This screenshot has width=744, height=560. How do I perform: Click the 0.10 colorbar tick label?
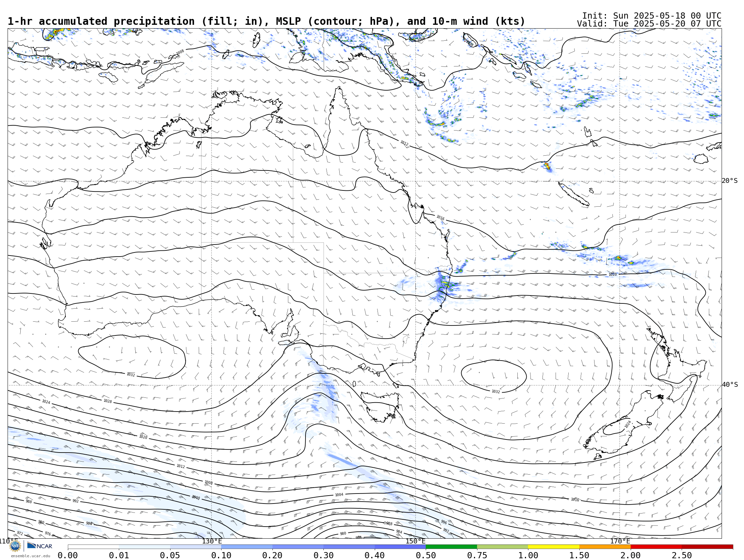pos(221,556)
